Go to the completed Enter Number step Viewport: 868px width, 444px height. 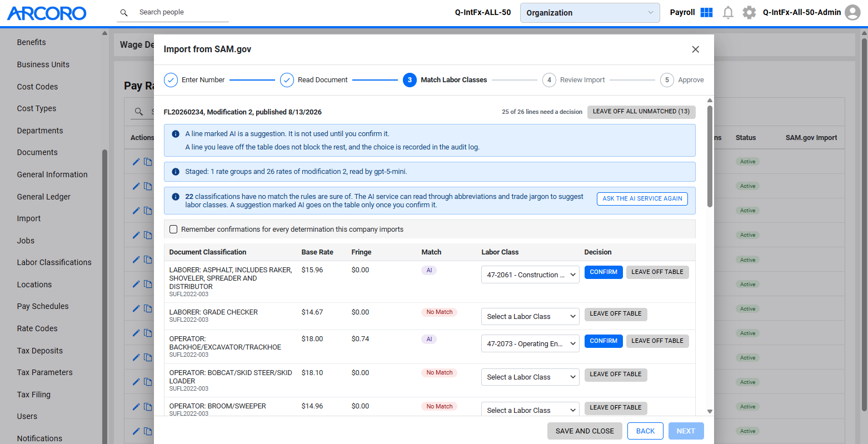pyautogui.click(x=194, y=80)
